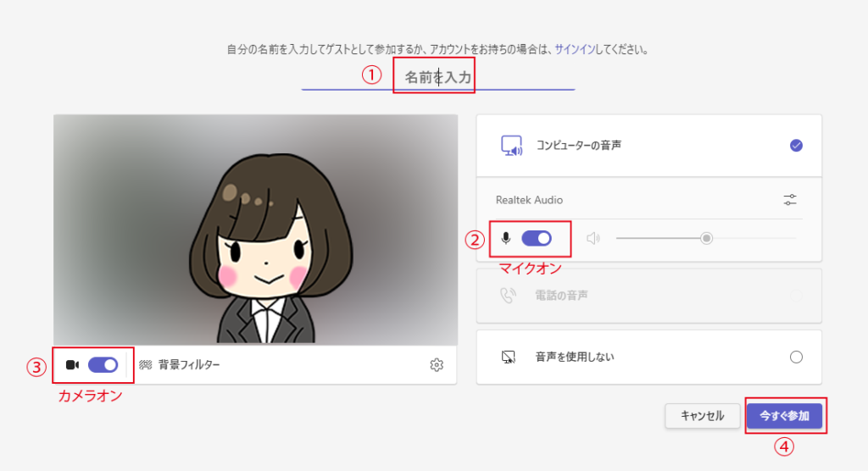Click the camera preview image
This screenshot has width=868, height=471.
pos(254,230)
